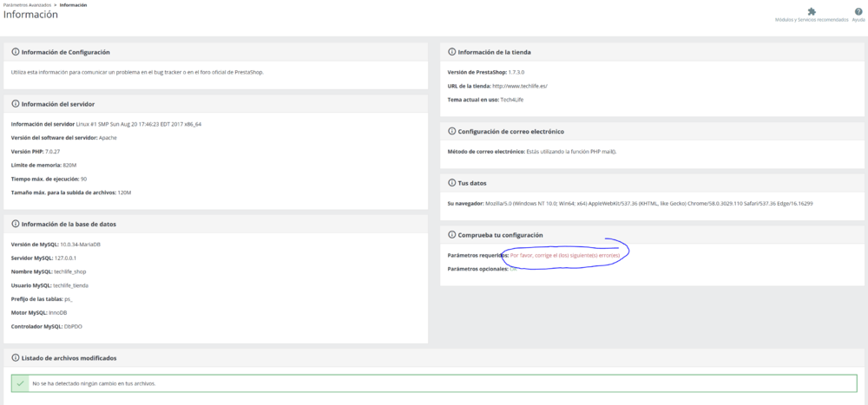868x405 pixels.
Task: Select table prefix ps_ value
Action: tap(69, 299)
